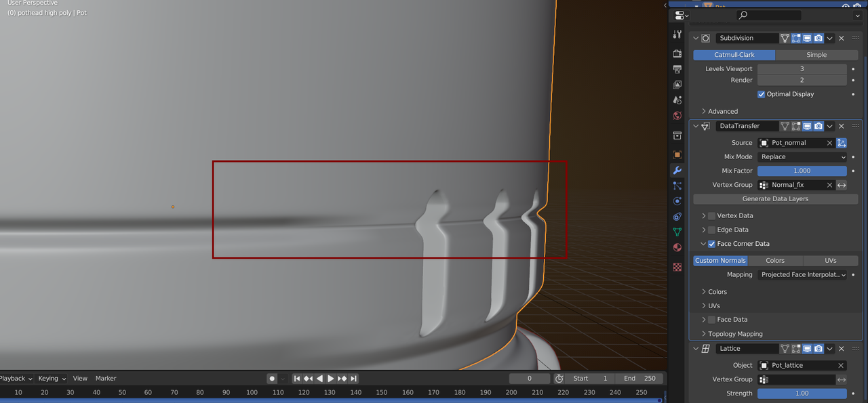
Task: Open the Mix Mode dropdown
Action: 802,156
